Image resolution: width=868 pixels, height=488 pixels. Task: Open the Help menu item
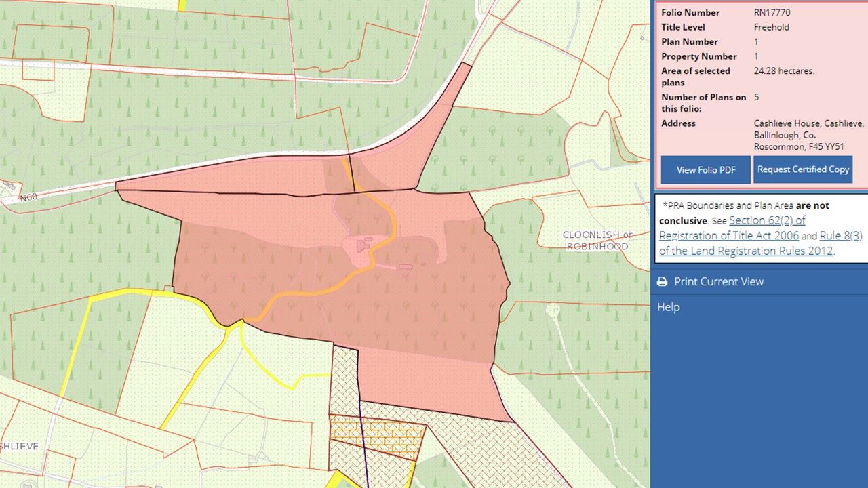point(668,307)
